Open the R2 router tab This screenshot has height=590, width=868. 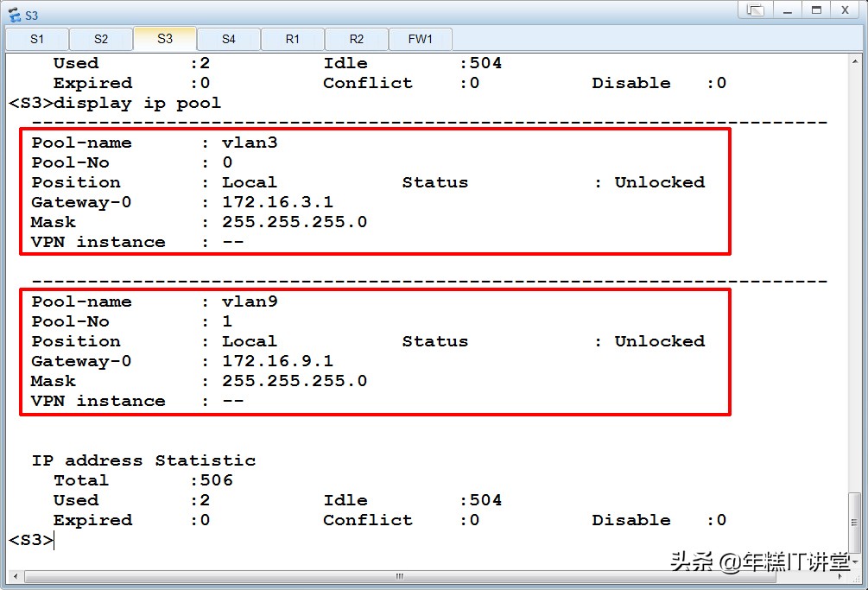coord(357,39)
